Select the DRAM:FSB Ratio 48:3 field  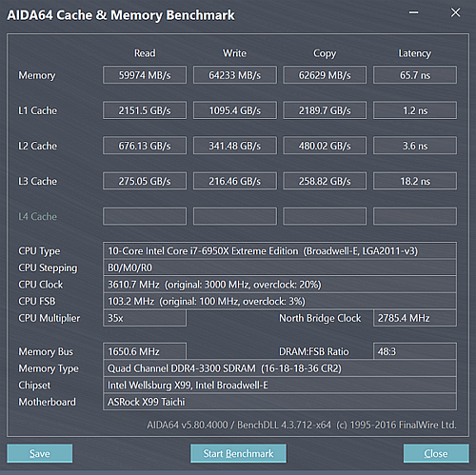point(415,351)
